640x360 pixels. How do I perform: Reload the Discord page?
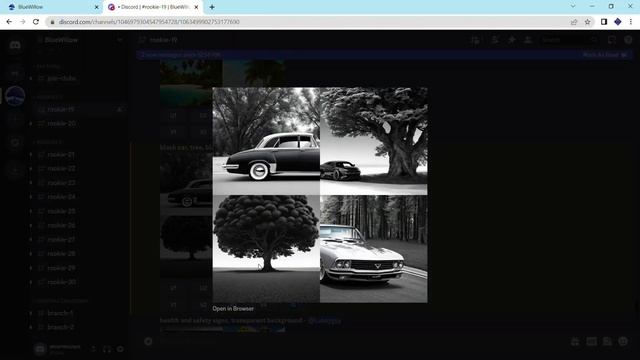click(x=36, y=22)
